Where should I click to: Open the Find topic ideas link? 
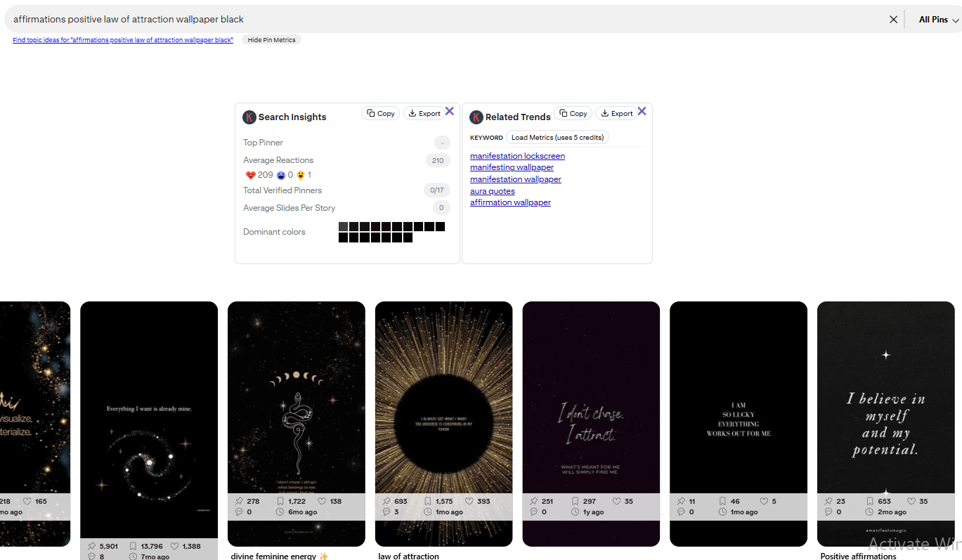[123, 40]
